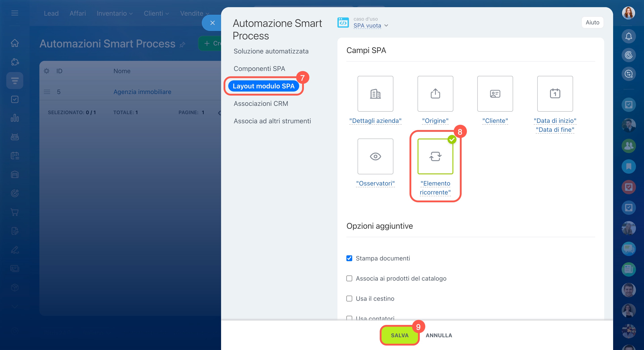
Task: Select the "Data di inizio" calendar icon
Action: (x=555, y=94)
